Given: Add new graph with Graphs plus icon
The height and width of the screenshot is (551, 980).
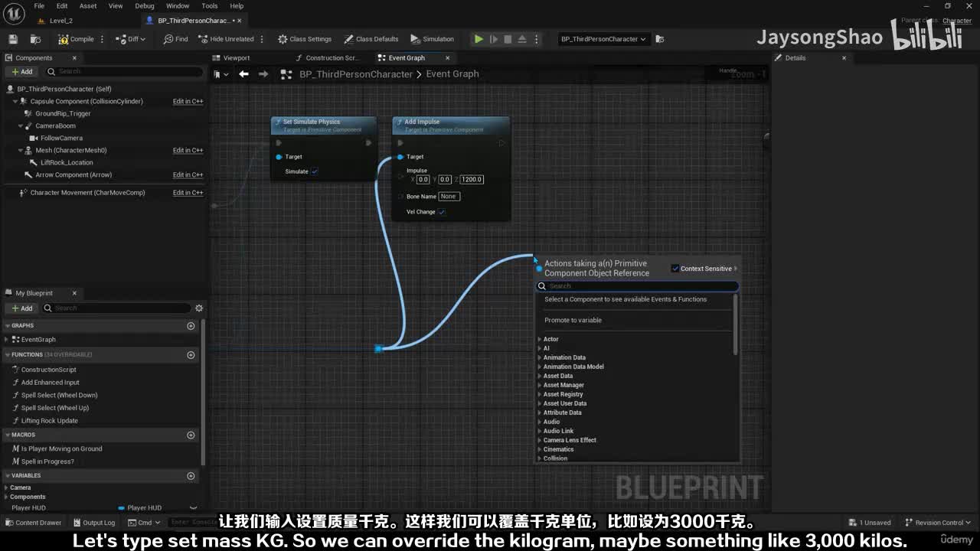Looking at the screenshot, I should 191,326.
